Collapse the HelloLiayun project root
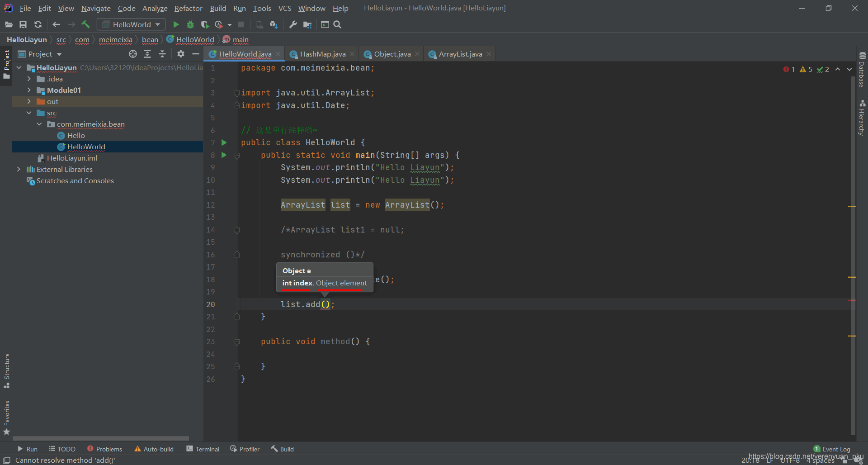868x465 pixels. [x=19, y=67]
